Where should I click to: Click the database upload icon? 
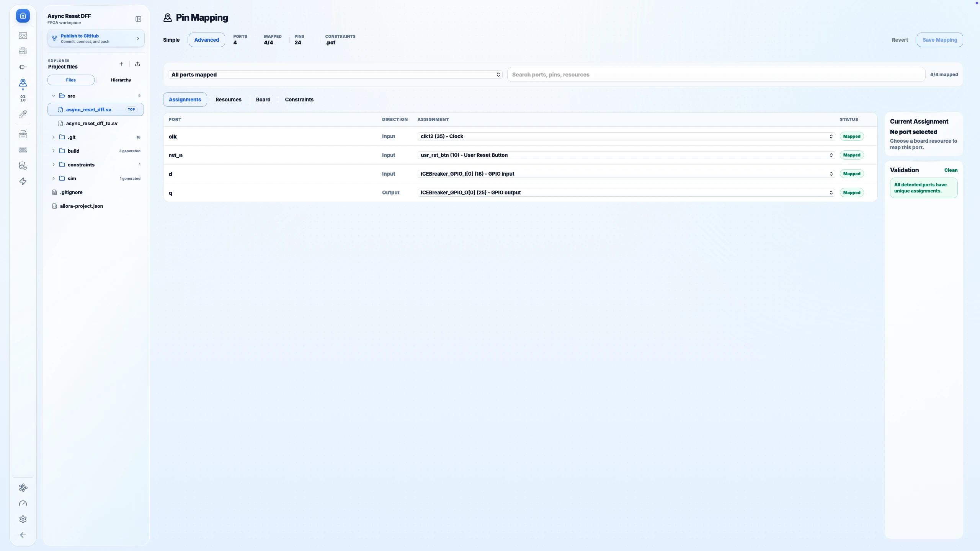point(23,166)
